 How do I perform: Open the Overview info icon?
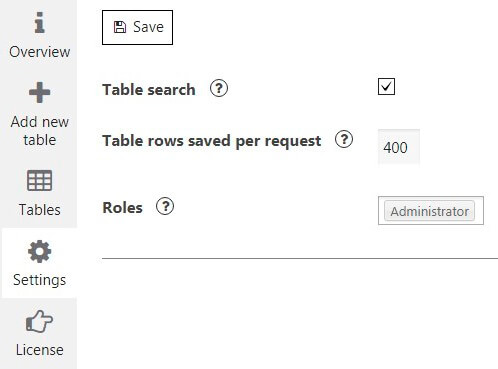pyautogui.click(x=39, y=22)
